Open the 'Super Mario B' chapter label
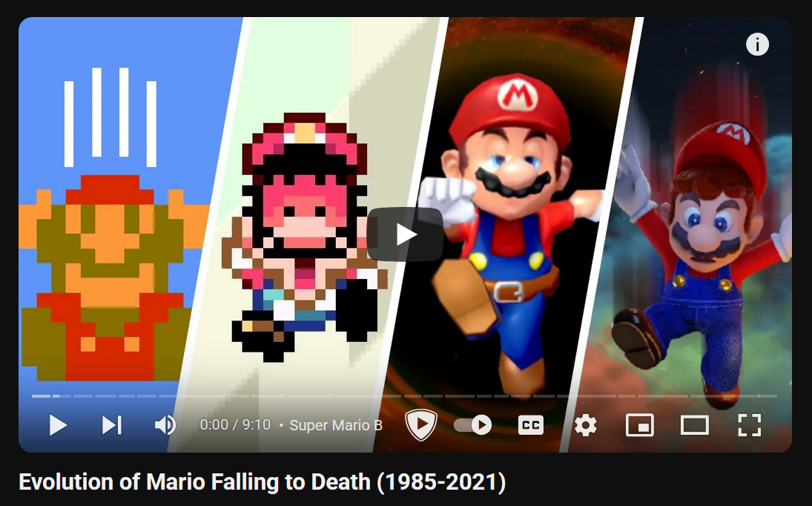Viewport: 812px width, 506px height. [336, 425]
